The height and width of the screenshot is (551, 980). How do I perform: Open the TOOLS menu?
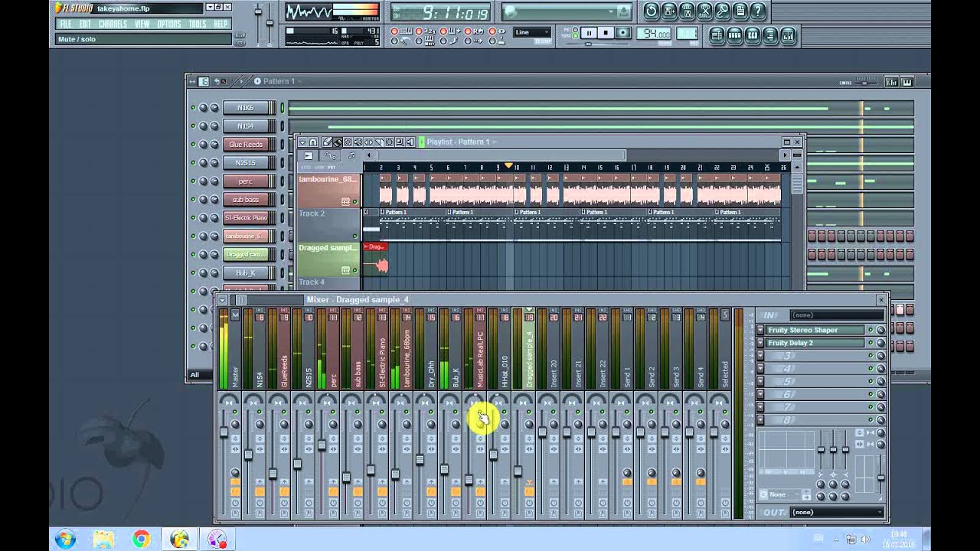(x=198, y=24)
